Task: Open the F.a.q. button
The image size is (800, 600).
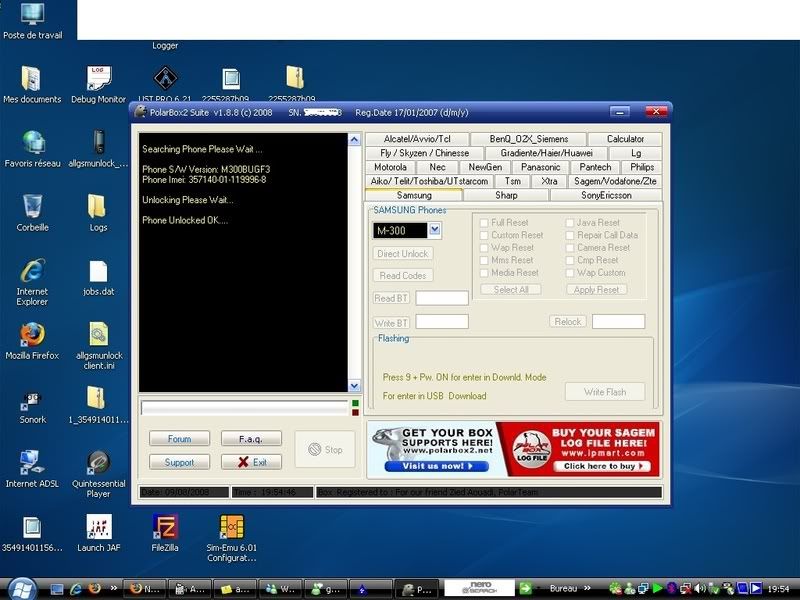Action: (x=251, y=439)
